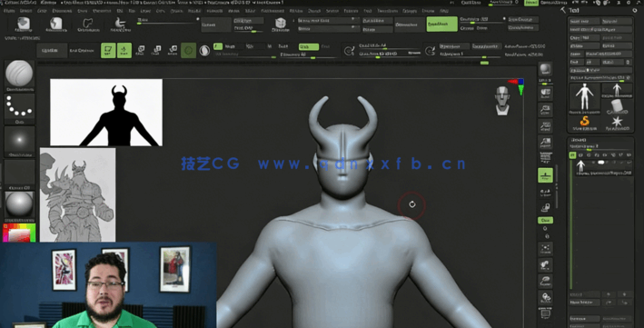Open the Document menu
The width and height of the screenshot is (644, 328).
(x=62, y=11)
